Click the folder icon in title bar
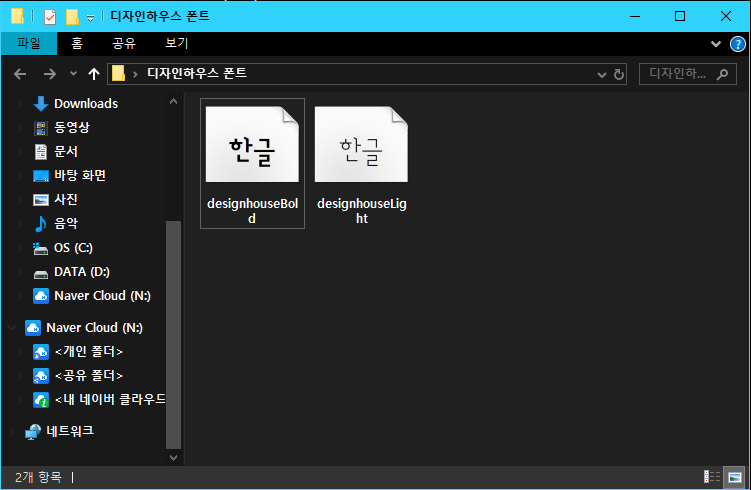 point(17,16)
